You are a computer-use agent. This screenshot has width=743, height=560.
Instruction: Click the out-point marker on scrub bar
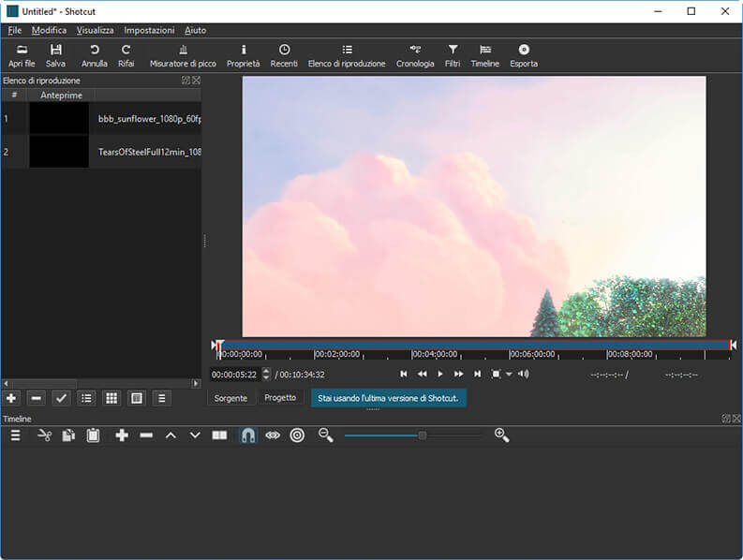pos(733,346)
